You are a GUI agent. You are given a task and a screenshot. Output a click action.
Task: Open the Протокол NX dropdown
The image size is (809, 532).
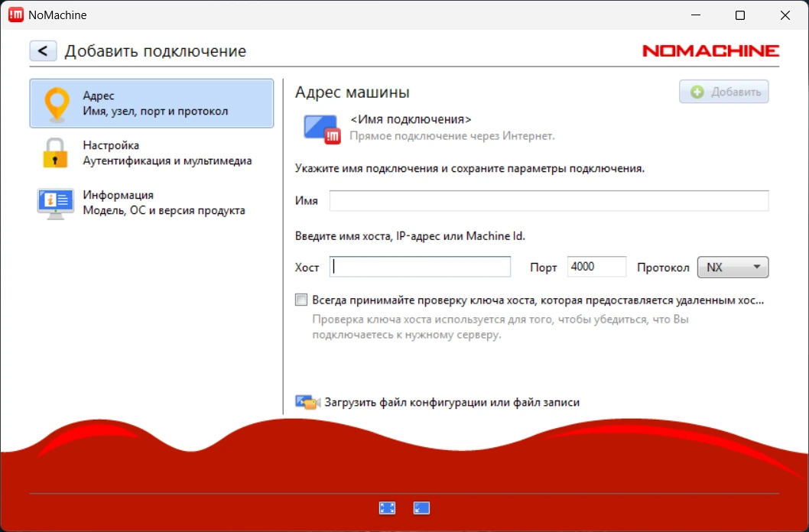733,267
